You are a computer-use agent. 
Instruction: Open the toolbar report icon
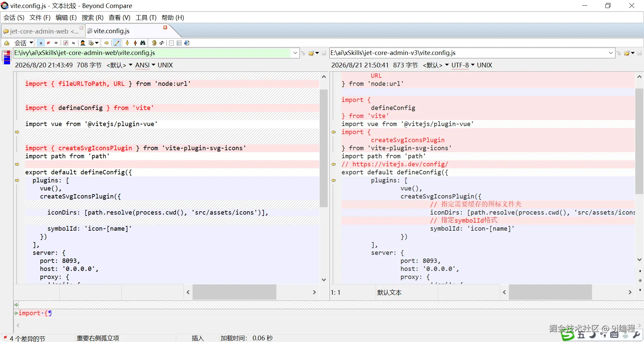pyautogui.click(x=187, y=43)
